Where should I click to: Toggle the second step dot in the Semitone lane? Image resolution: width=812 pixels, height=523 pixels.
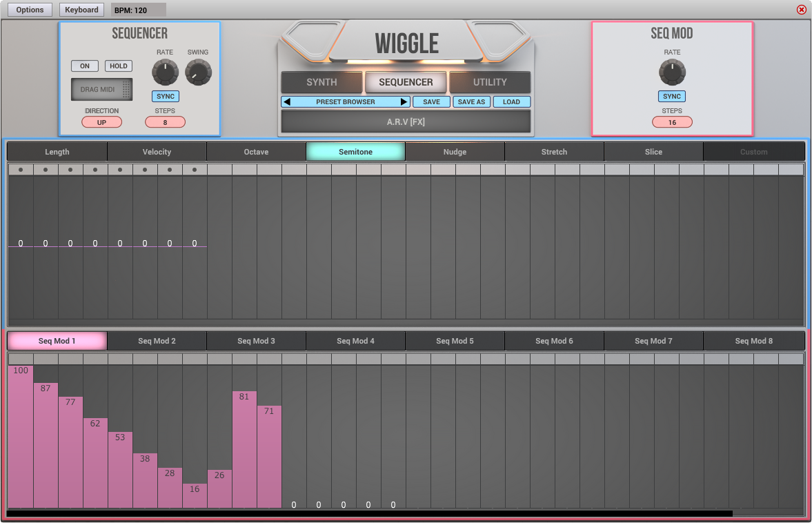[46, 169]
